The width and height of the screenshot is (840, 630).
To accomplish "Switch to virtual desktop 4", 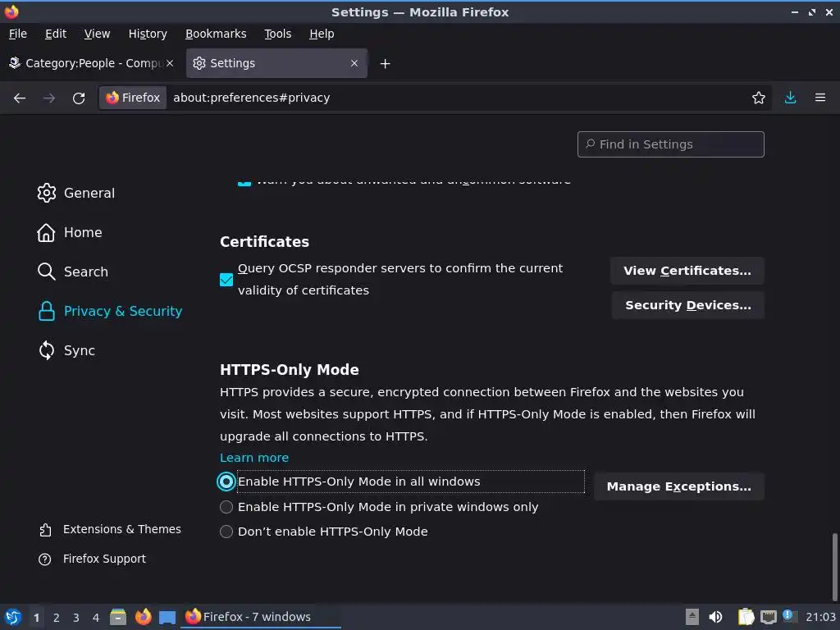I will pos(96,618).
